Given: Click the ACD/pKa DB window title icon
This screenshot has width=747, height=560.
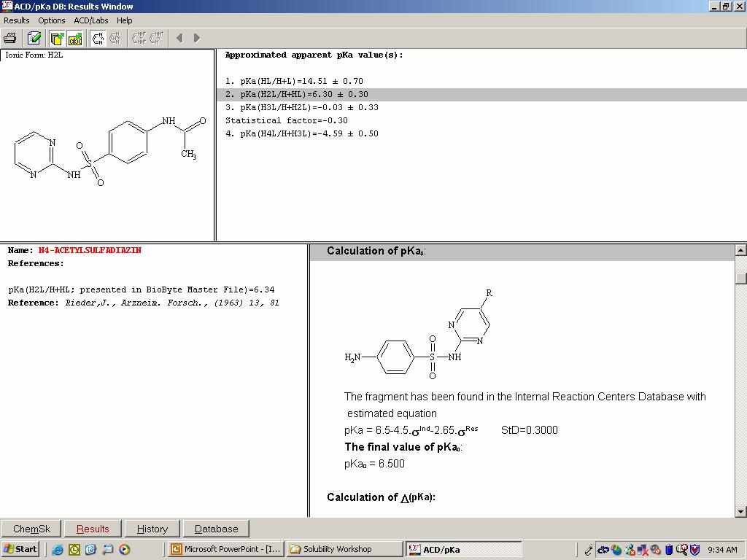Looking at the screenshot, I should pos(7,6).
